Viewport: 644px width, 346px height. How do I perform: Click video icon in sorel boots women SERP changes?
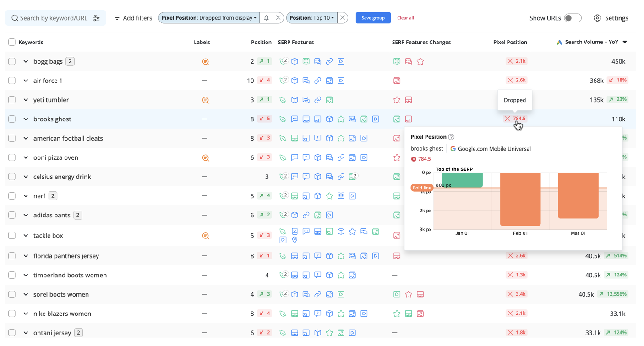point(397,294)
